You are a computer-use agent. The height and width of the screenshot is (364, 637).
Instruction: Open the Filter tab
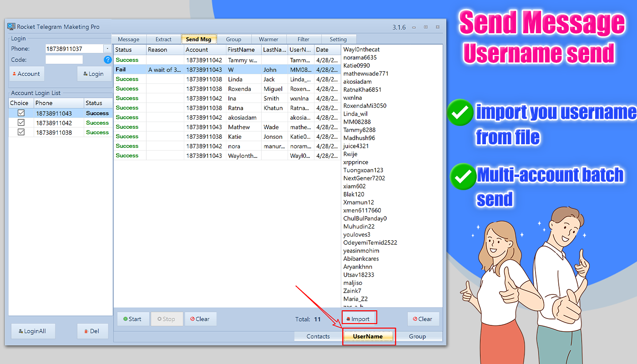pos(303,39)
